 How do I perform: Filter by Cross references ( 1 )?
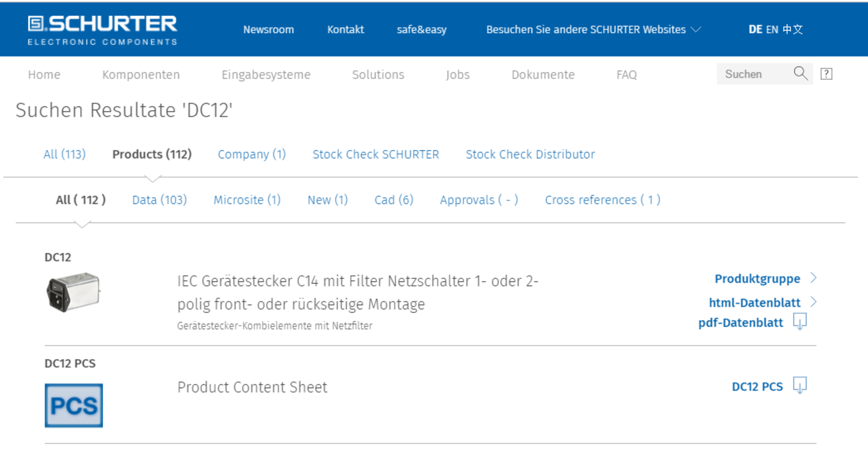coord(602,200)
